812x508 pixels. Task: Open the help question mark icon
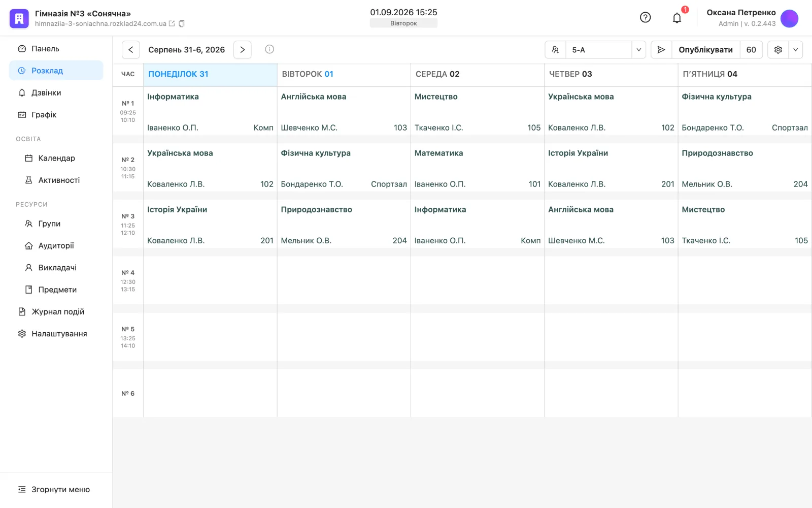(645, 18)
